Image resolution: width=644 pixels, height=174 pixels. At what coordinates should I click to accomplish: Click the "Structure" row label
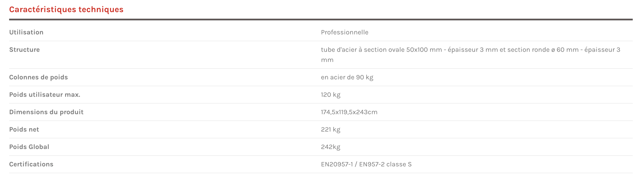pos(24,50)
